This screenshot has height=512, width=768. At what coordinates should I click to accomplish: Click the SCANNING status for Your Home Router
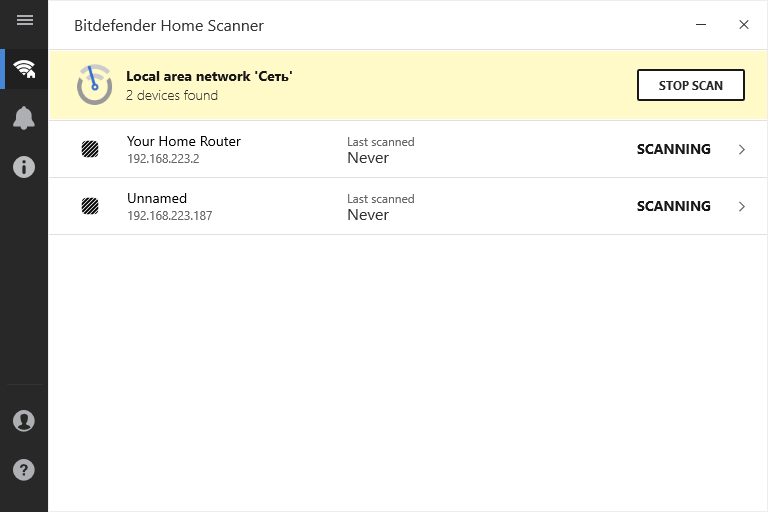pos(674,149)
